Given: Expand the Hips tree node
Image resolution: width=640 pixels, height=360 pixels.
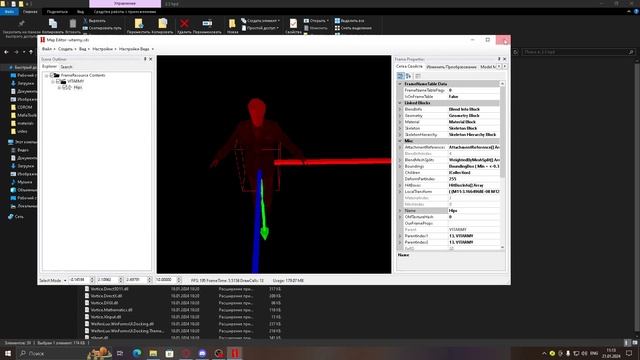Looking at the screenshot, I should click(59, 88).
